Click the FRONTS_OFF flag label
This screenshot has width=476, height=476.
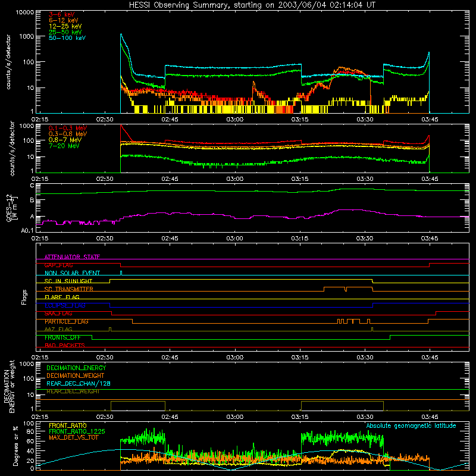pyautogui.click(x=62, y=337)
